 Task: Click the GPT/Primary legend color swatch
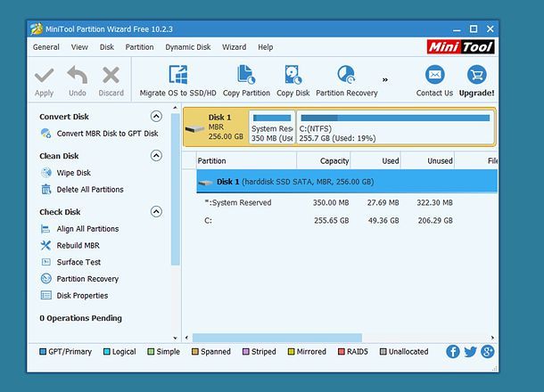[x=43, y=352]
